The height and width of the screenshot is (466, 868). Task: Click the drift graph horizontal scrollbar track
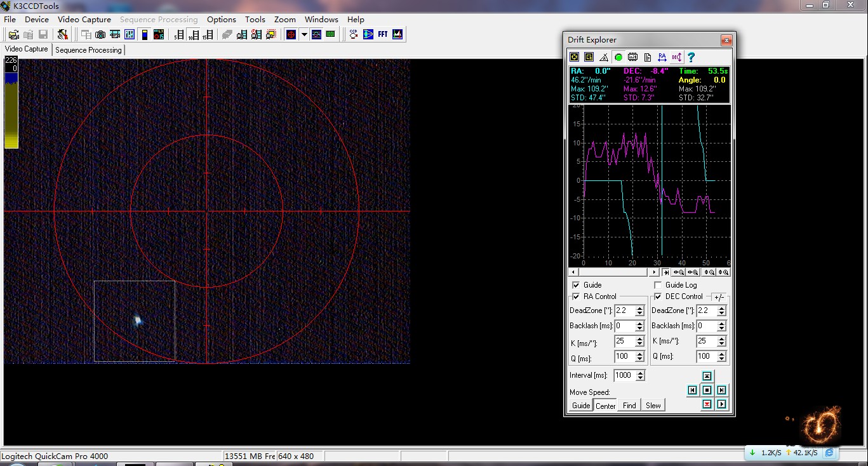click(x=613, y=272)
